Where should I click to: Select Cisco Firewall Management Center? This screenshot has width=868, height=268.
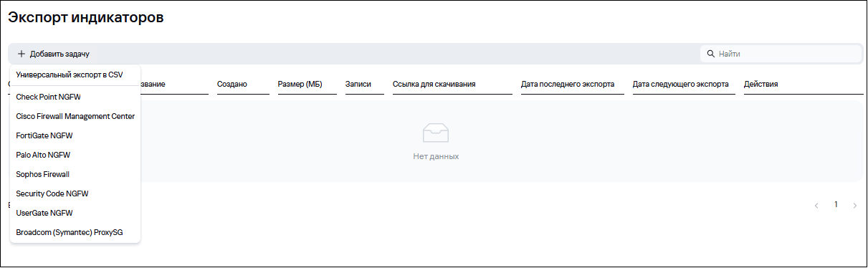pyautogui.click(x=75, y=116)
